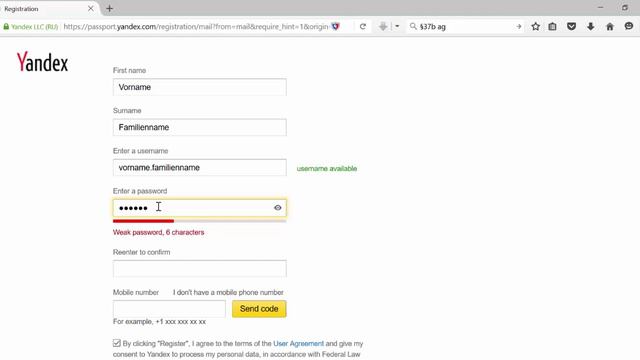Click the Surname field
This screenshot has height=360, width=640.
point(200,127)
